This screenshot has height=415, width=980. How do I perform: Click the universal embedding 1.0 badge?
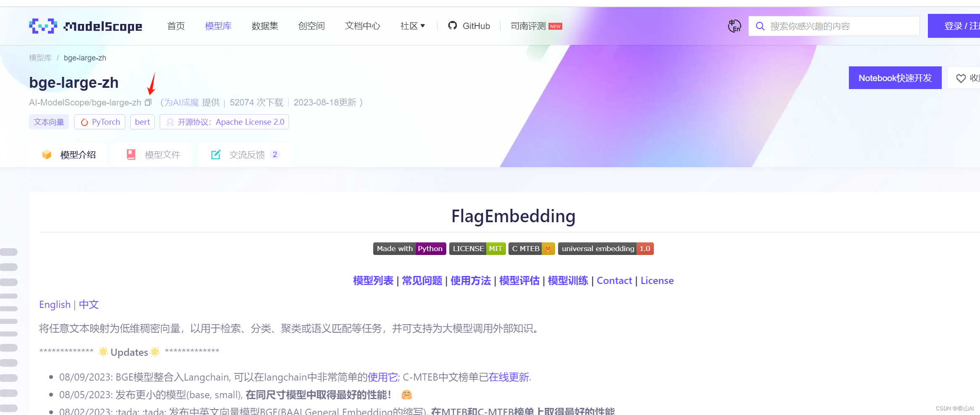pos(606,249)
